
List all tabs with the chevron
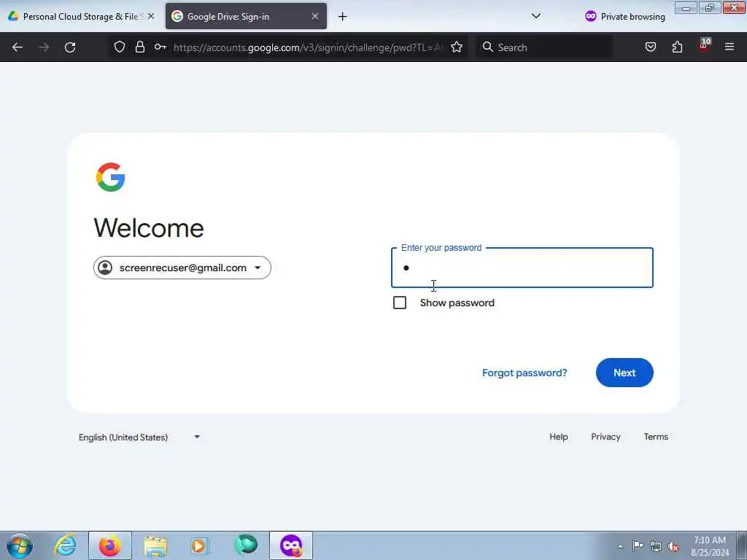tap(536, 16)
